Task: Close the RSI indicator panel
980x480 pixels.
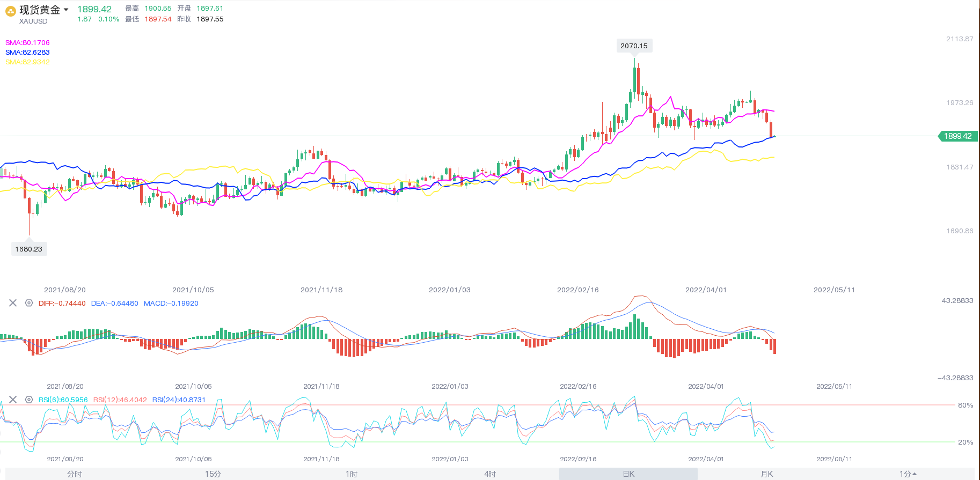Action: pos(13,400)
